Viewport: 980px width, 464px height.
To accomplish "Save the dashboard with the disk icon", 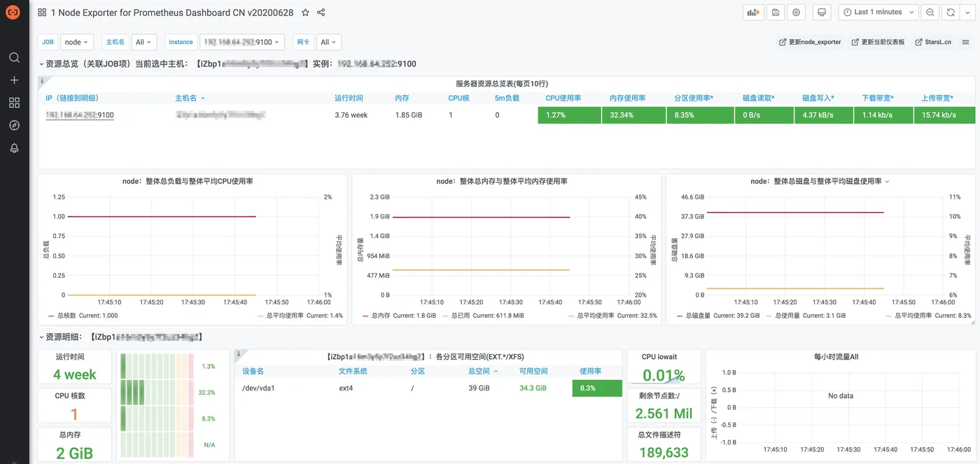I will click(775, 12).
